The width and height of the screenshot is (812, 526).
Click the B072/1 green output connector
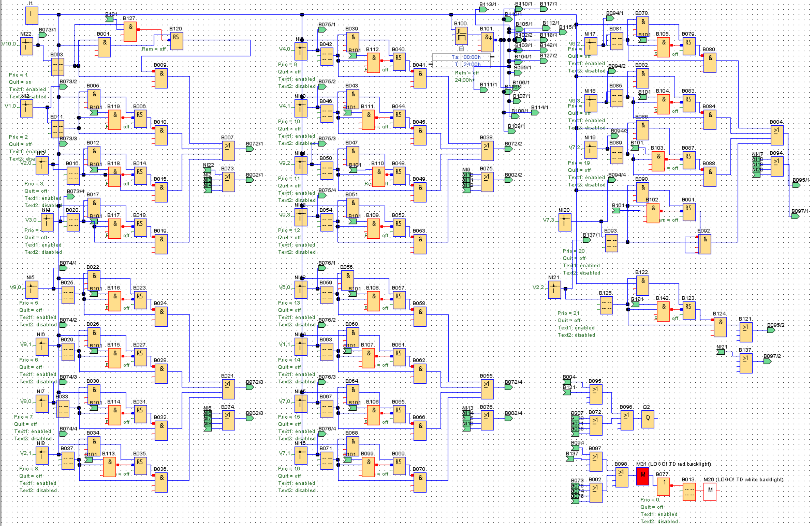pos(250,149)
